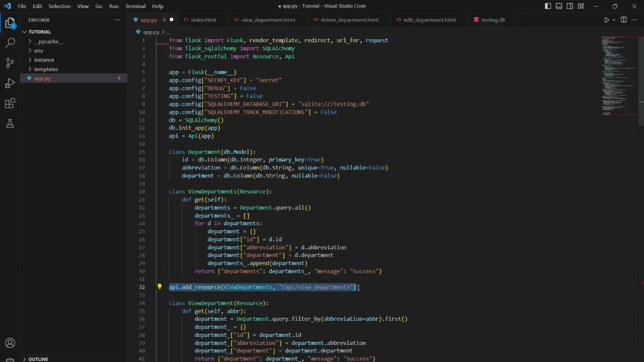
Task: Open the Extensions view
Action: pyautogui.click(x=10, y=104)
